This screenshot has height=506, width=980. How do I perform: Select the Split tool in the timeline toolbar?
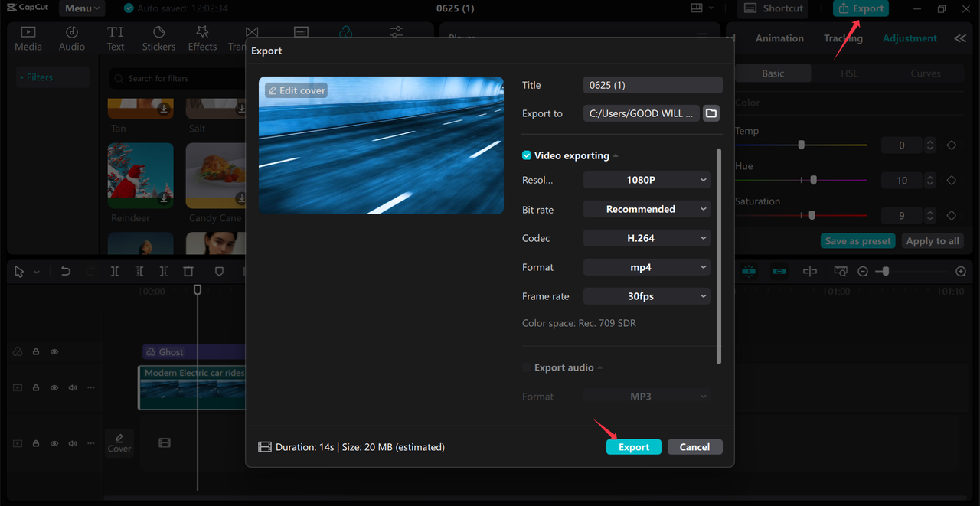click(x=115, y=271)
